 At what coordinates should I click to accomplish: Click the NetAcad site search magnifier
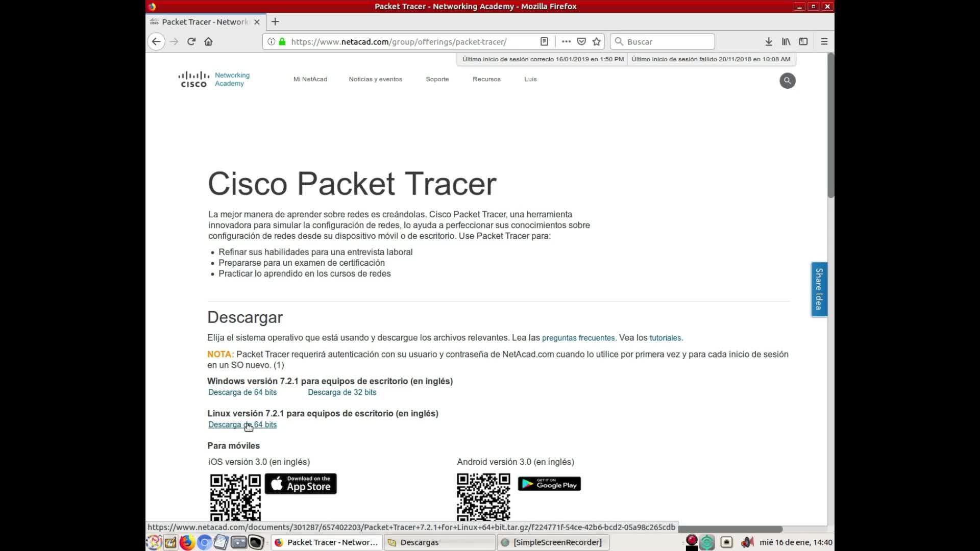[x=787, y=81]
